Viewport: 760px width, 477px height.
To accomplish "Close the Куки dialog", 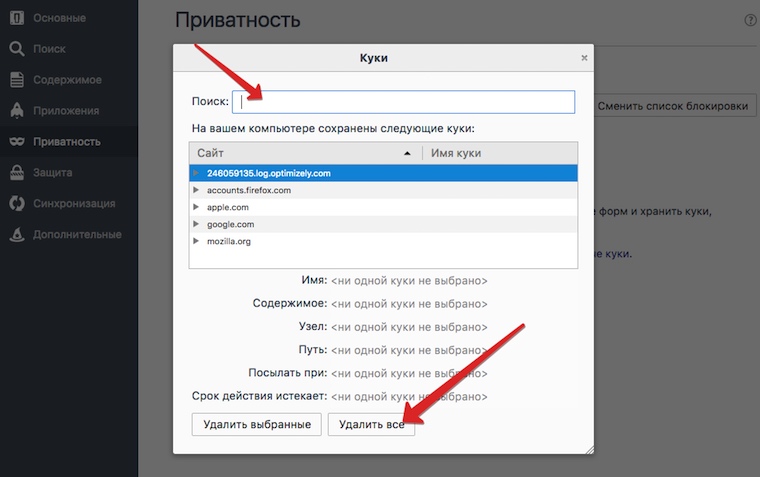I will (584, 58).
